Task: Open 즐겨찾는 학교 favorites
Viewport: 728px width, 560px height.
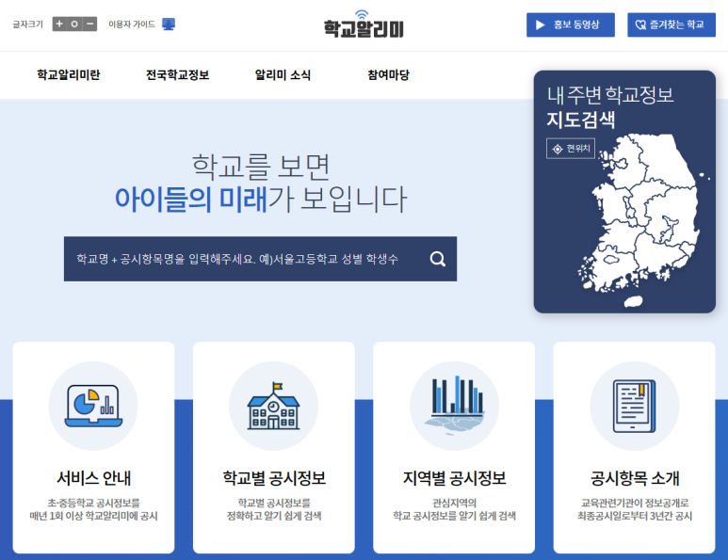Action: click(671, 25)
